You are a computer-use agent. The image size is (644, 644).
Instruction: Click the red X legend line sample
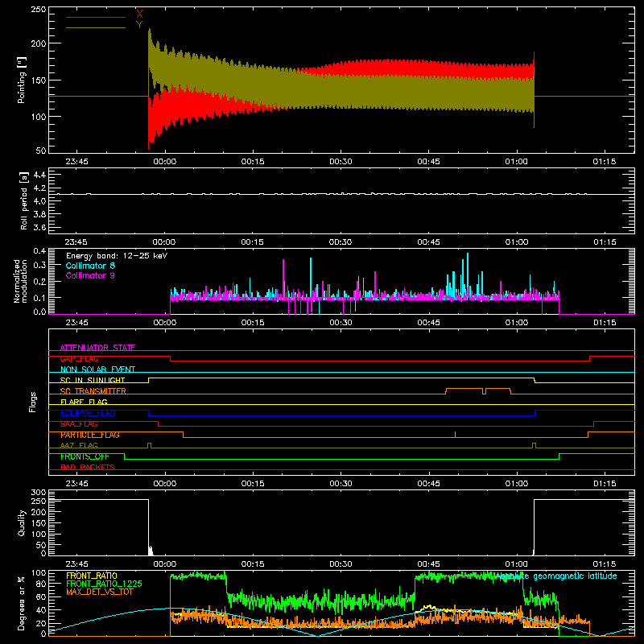(x=96, y=17)
